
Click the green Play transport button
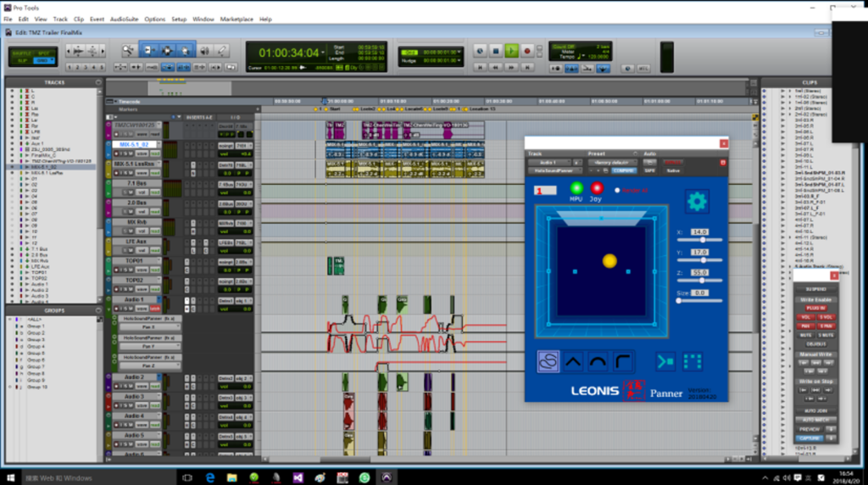[x=511, y=51]
